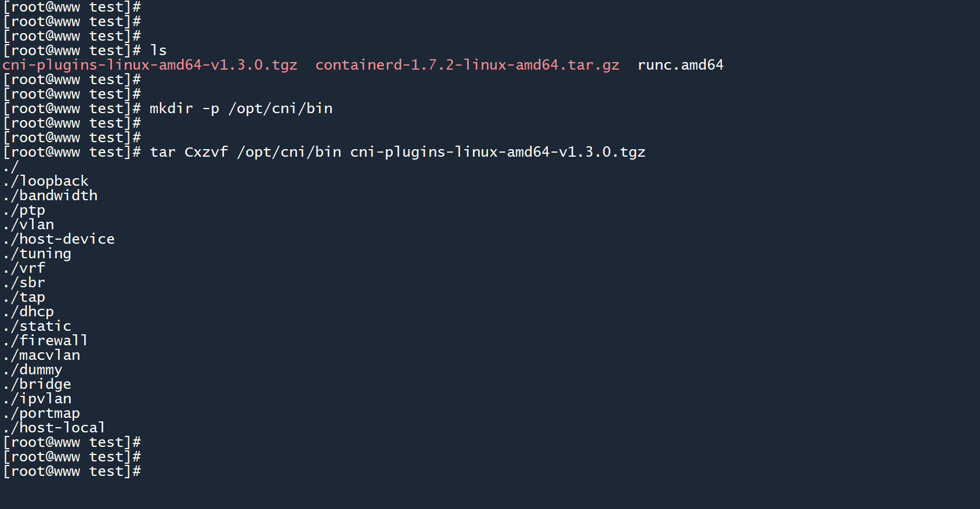Click the ./tuning output line
The image size is (980, 509).
point(37,254)
